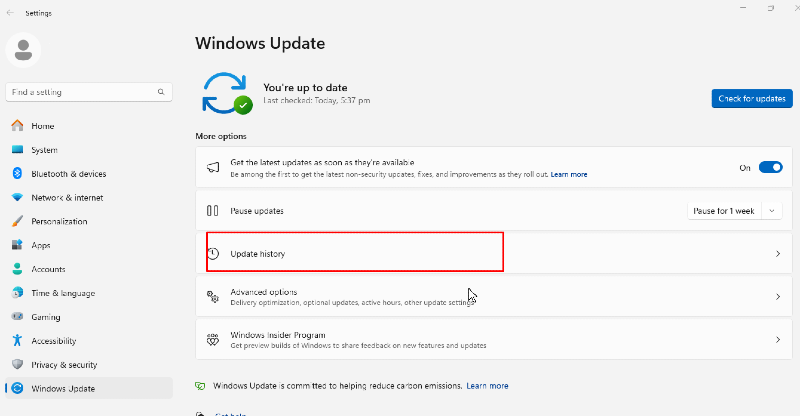Click the Bluetooth icon in the sidebar
The image size is (800, 416).
(17, 174)
